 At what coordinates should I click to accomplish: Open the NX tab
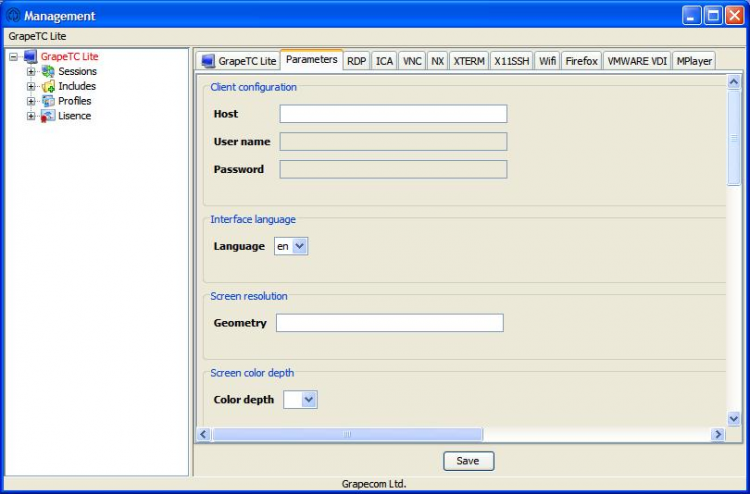coord(437,61)
